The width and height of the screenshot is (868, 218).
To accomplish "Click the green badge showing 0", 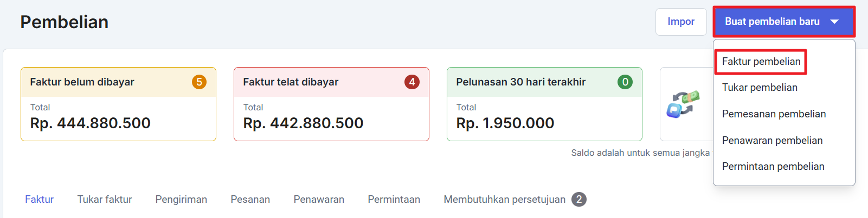I will click(x=625, y=82).
